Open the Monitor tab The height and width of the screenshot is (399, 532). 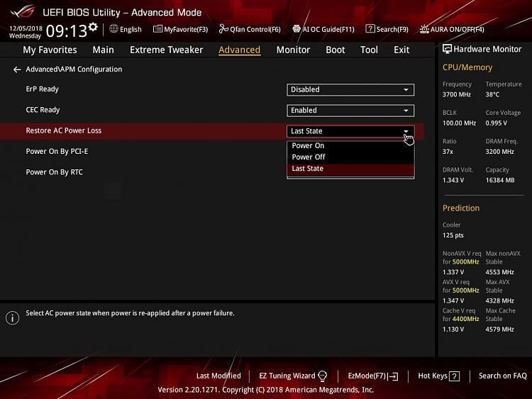(x=293, y=50)
